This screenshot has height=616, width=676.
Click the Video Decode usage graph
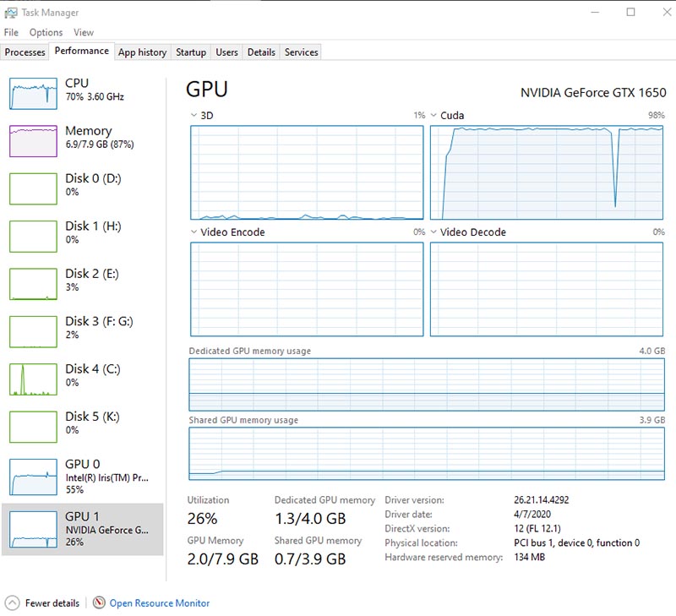pos(547,289)
